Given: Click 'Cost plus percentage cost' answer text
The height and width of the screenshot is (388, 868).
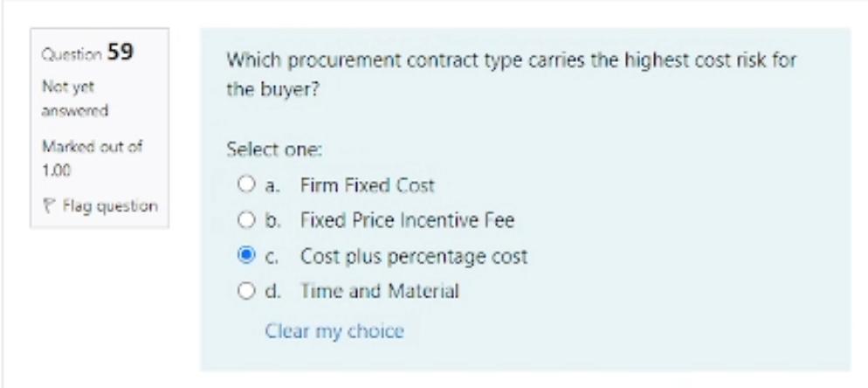Looking at the screenshot, I should point(414,257).
